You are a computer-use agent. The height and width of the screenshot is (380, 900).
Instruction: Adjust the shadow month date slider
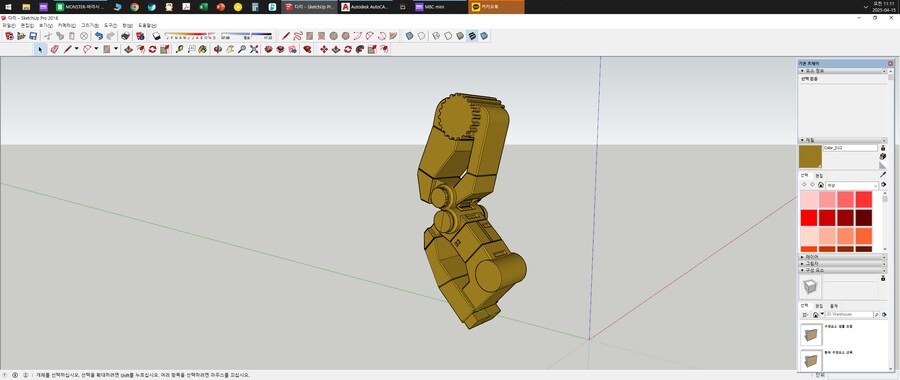click(191, 36)
